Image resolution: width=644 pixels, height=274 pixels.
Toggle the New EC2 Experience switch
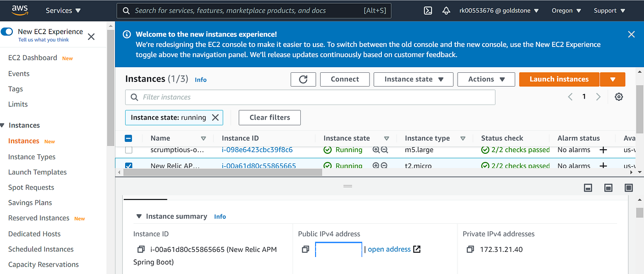coord(7,31)
